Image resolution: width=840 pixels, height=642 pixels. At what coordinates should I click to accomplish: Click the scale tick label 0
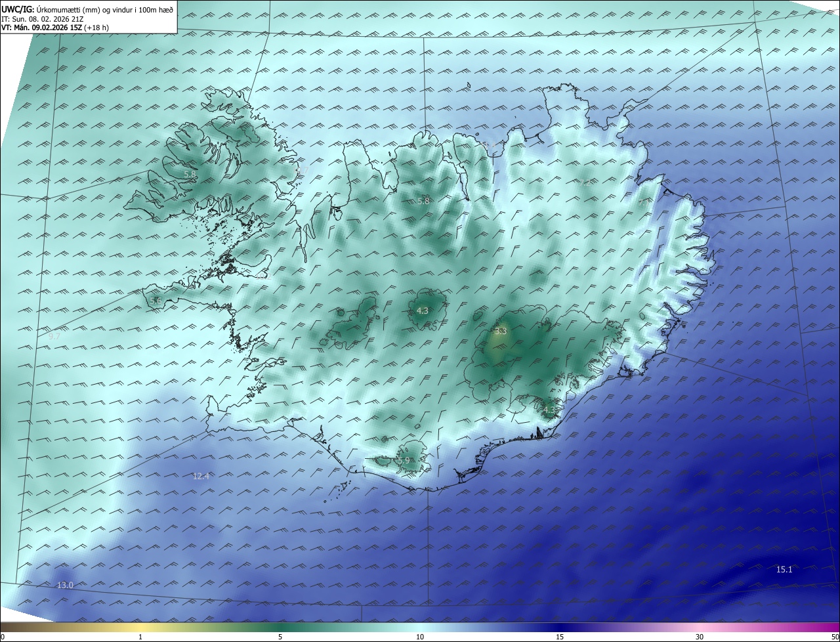[x=3, y=637]
